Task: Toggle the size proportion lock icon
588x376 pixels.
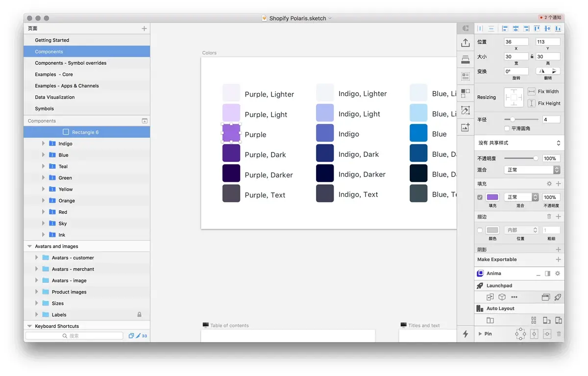Action: coord(532,57)
